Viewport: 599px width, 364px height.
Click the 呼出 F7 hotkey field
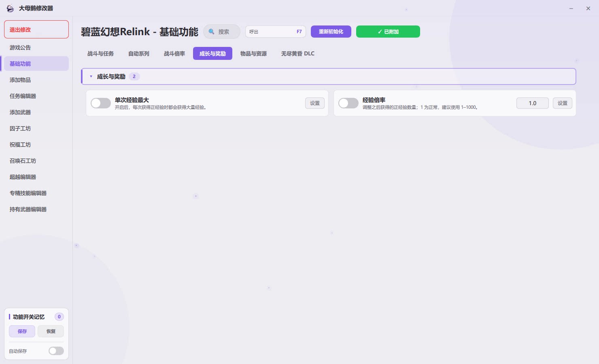[276, 32]
